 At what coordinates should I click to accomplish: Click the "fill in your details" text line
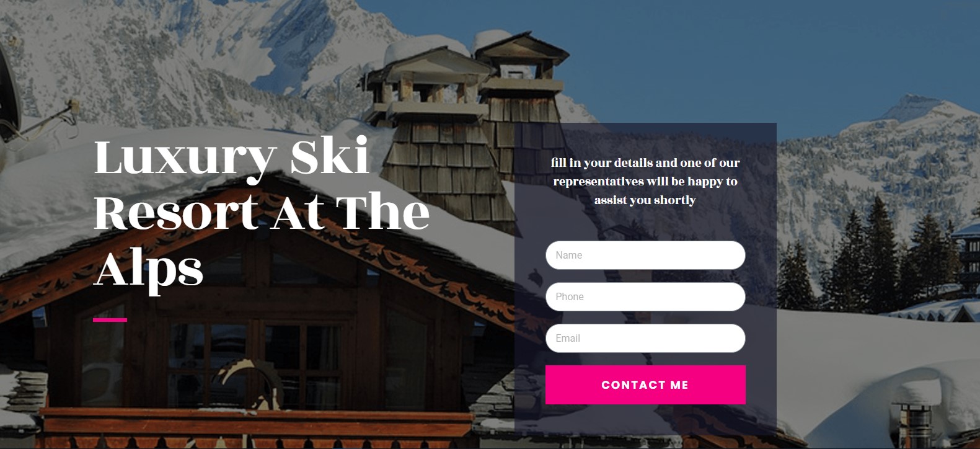point(645,162)
